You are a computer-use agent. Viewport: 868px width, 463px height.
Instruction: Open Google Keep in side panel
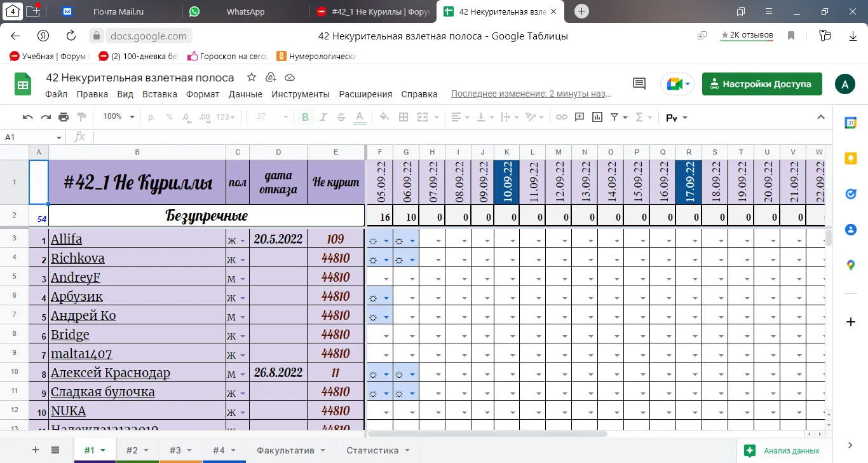coord(851,158)
